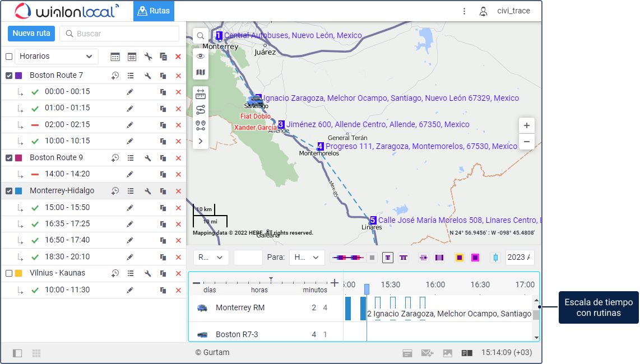This screenshot has width=640, height=364.
Task: Uncheck the Boston Route 9 checkbox
Action: tap(9, 158)
